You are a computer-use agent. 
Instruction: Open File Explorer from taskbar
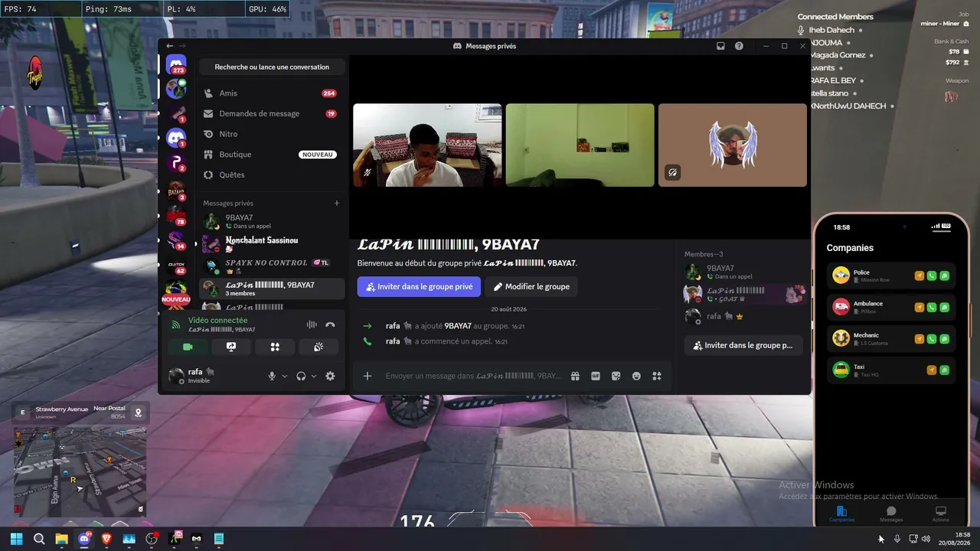coord(61,539)
